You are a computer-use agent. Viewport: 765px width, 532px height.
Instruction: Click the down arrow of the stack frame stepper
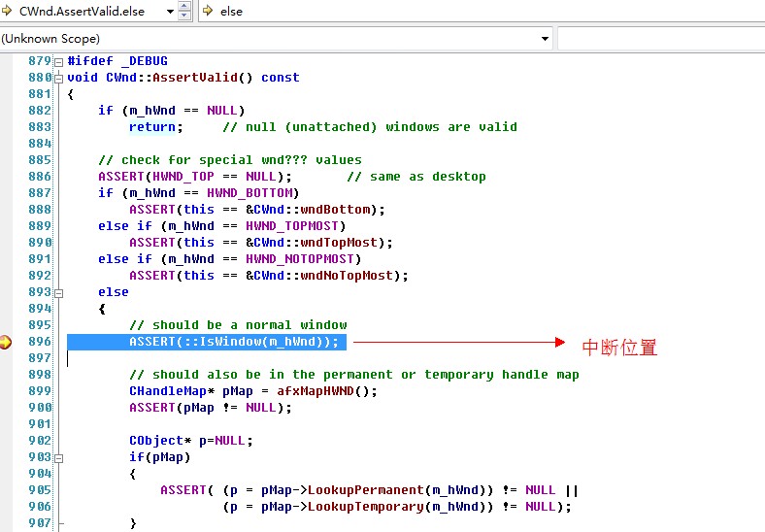click(185, 17)
